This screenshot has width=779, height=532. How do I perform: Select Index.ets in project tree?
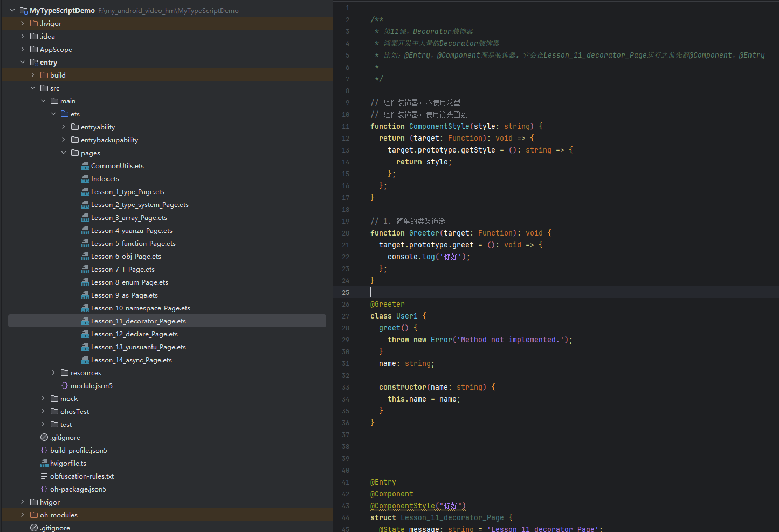[x=105, y=178]
